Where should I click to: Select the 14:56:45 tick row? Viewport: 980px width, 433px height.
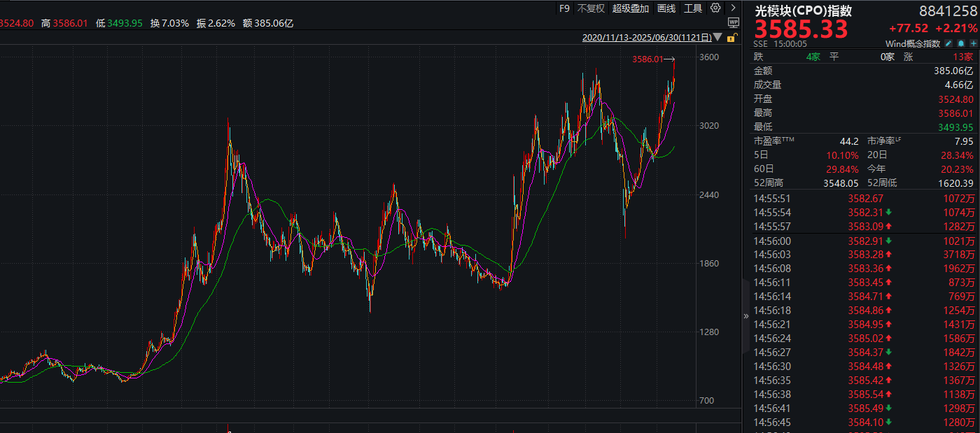coord(863,423)
